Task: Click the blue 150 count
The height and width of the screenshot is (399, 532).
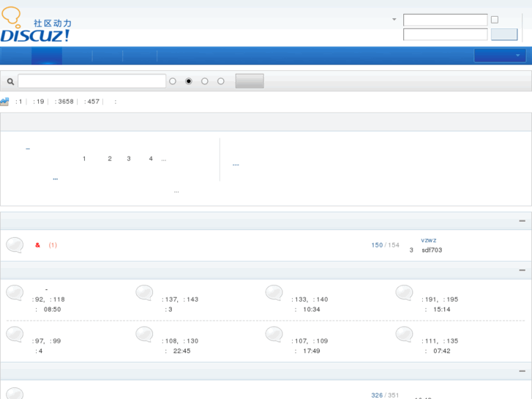Action: [377, 245]
